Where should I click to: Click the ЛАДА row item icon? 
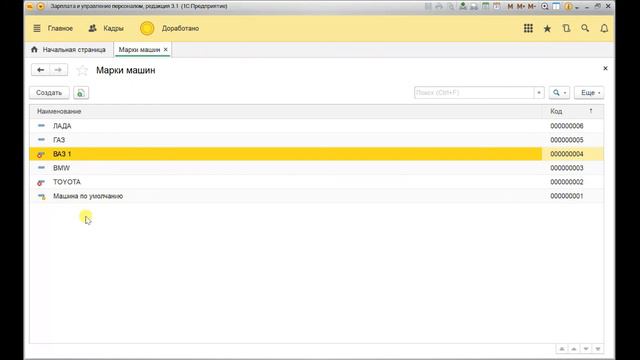point(41,126)
